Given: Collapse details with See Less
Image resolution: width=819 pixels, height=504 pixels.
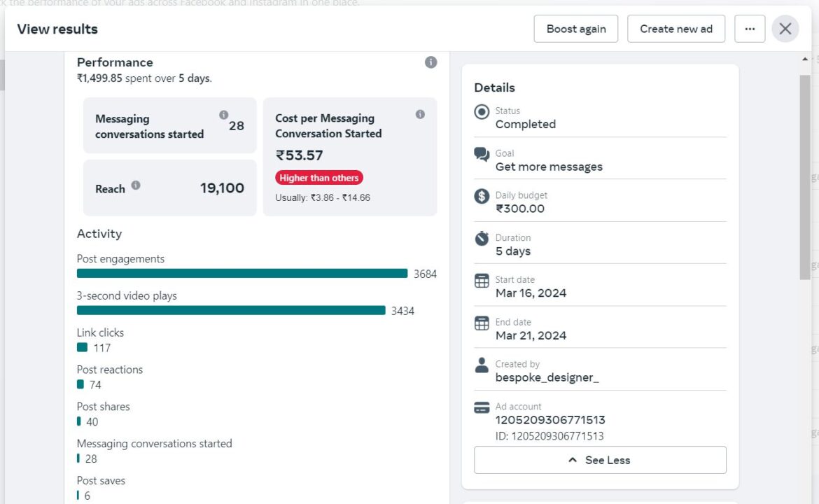Looking at the screenshot, I should 600,460.
